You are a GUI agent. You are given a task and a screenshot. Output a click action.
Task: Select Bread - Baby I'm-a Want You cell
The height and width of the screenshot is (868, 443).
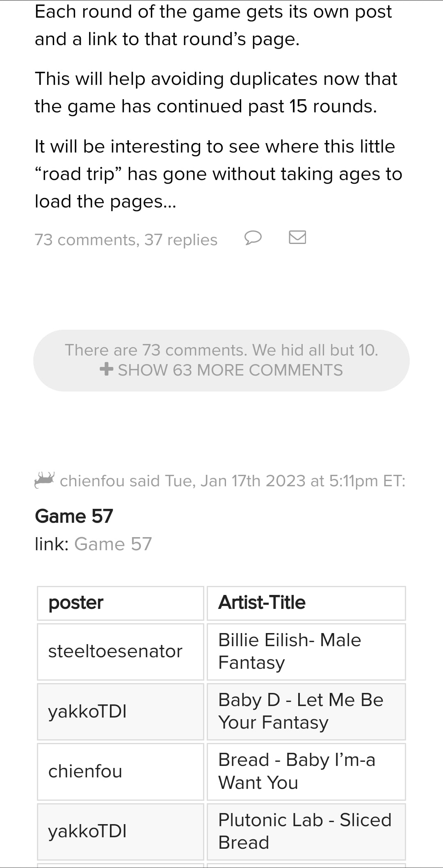coord(306,772)
